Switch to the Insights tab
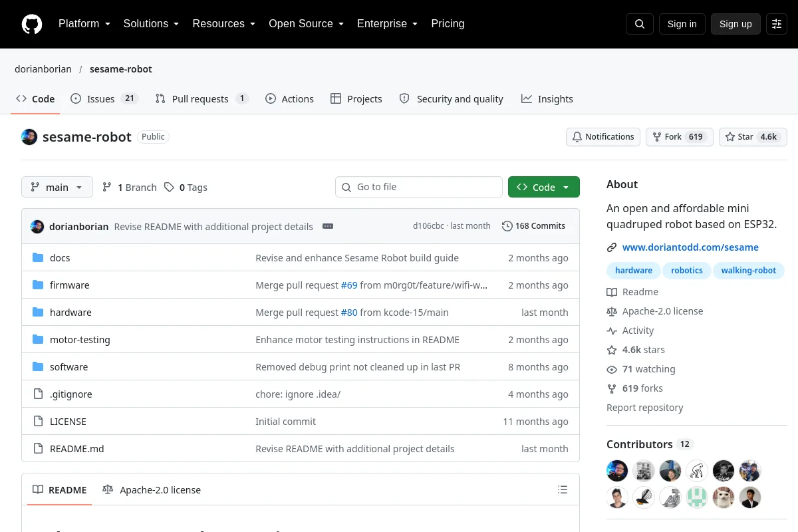Screen dimensions: 798x532 (x=547, y=99)
